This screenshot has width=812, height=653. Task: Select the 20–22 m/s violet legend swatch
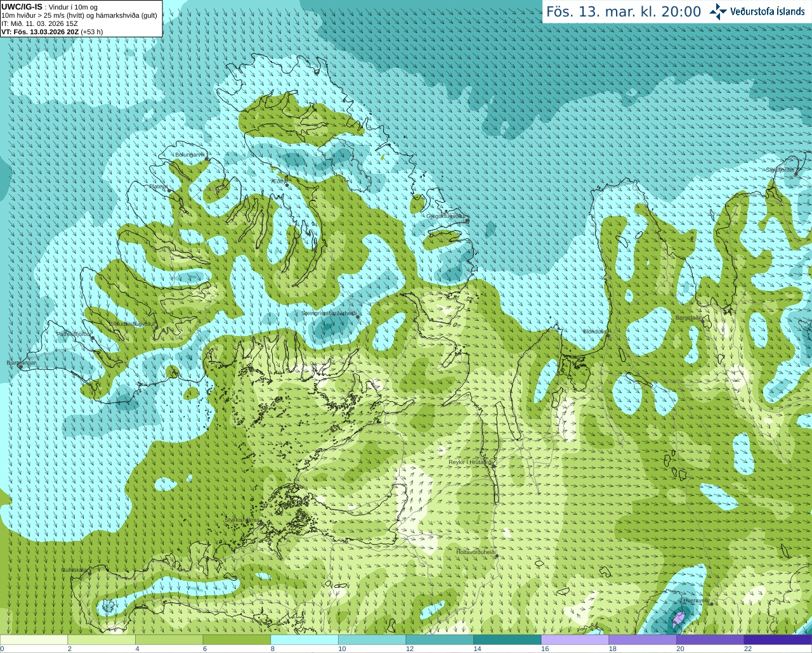(710, 640)
